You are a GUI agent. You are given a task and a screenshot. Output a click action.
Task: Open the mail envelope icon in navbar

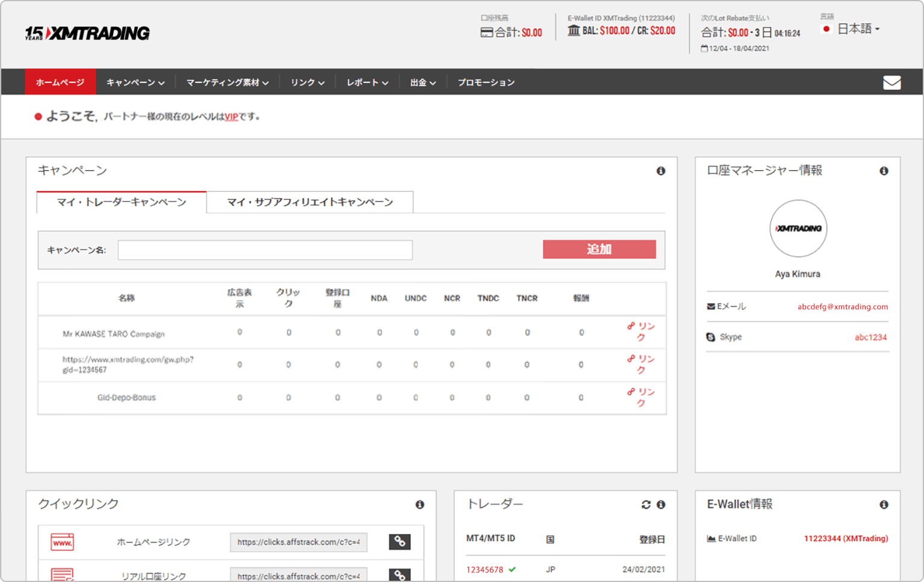[892, 82]
